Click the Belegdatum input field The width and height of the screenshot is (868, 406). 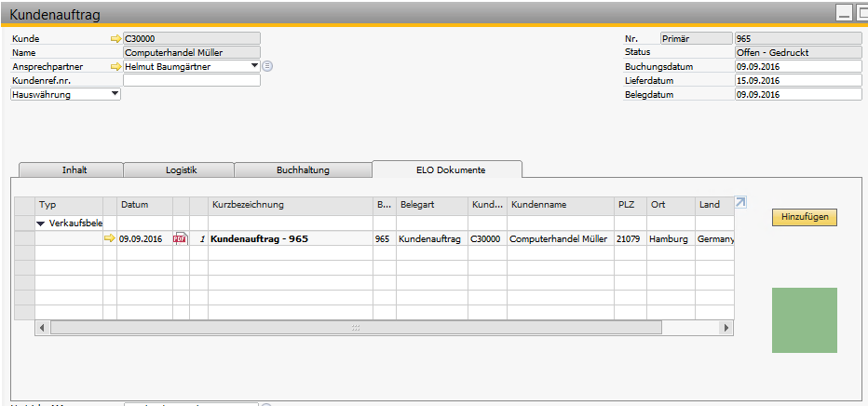pos(798,94)
